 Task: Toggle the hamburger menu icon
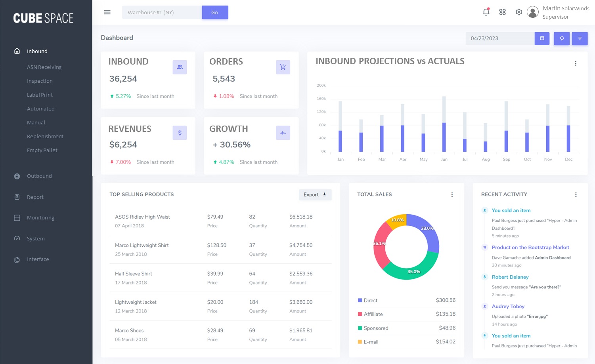coord(107,12)
